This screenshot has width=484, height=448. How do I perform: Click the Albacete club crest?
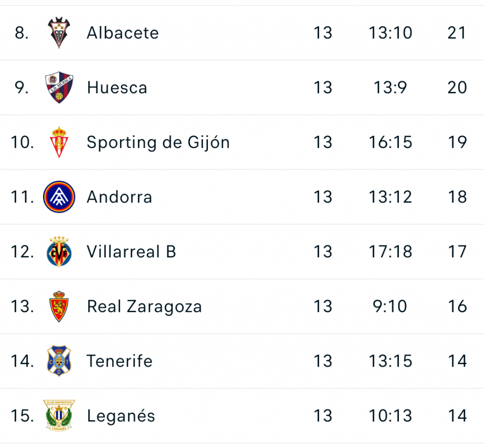59,33
